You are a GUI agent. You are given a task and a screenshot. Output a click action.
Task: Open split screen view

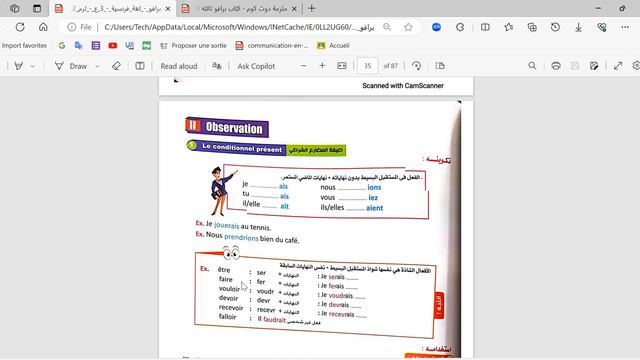pyautogui.click(x=485, y=27)
